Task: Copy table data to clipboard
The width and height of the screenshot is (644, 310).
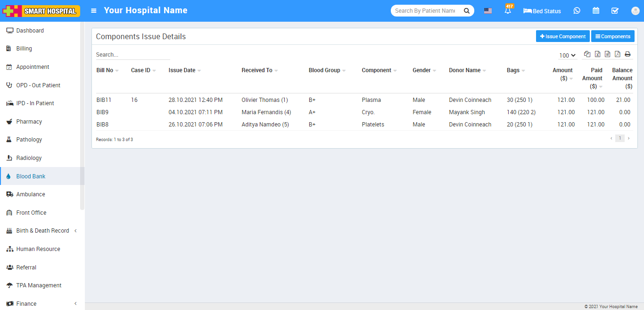Action: click(587, 54)
